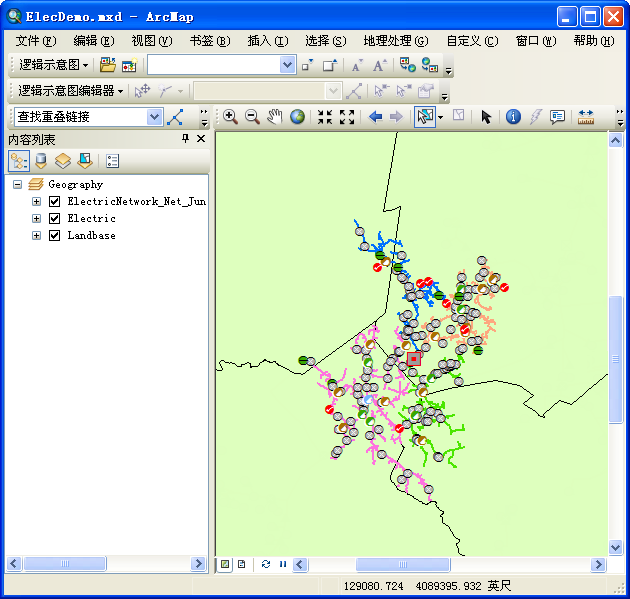630x599 pixels.
Task: Expand the Electric layer tree node
Action: tap(37, 219)
